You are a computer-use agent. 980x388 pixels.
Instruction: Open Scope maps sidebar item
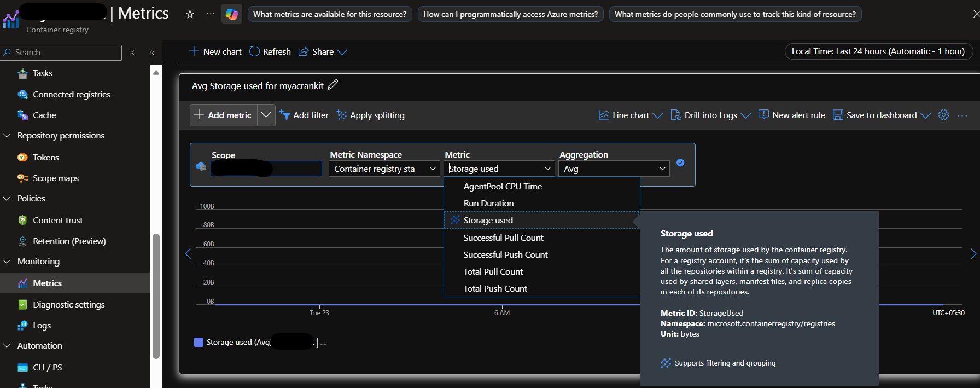click(x=56, y=178)
